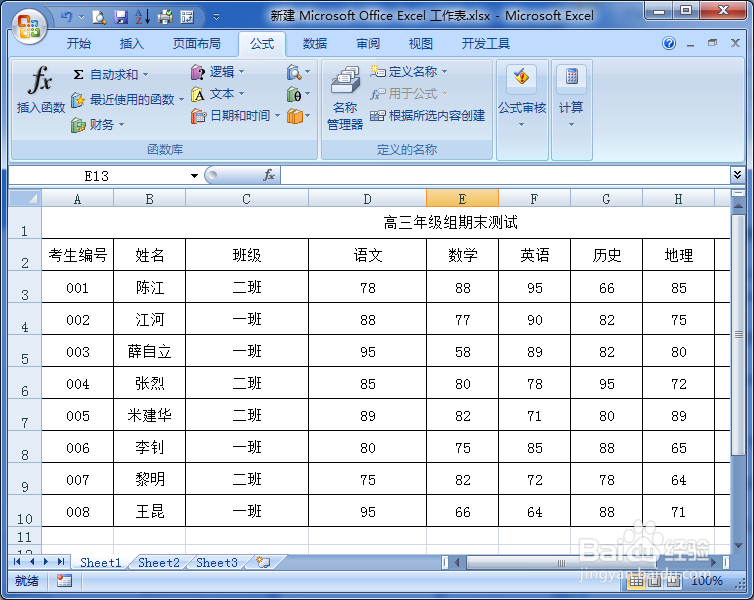Switch to Page Break Preview in status bar
This screenshot has width=754, height=600.
coord(673,581)
